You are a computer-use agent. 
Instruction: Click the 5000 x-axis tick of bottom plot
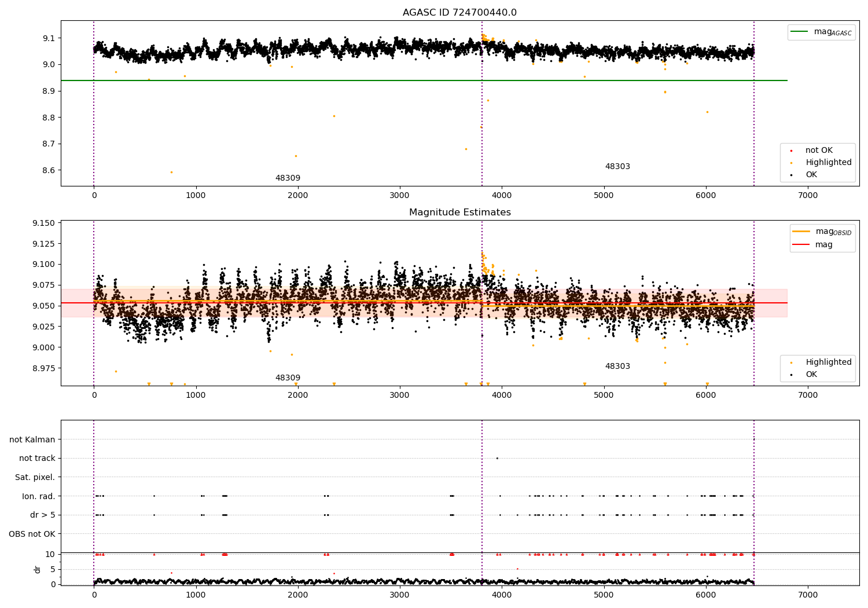coord(604,595)
